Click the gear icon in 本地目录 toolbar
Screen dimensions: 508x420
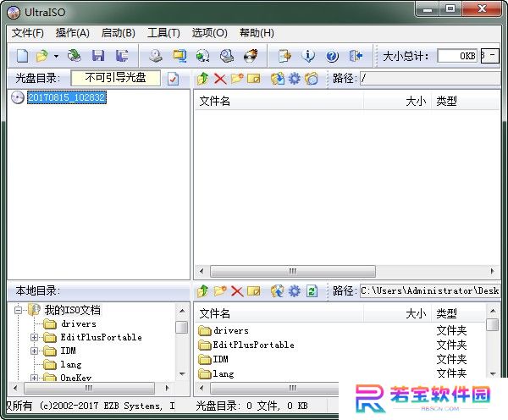point(295,291)
